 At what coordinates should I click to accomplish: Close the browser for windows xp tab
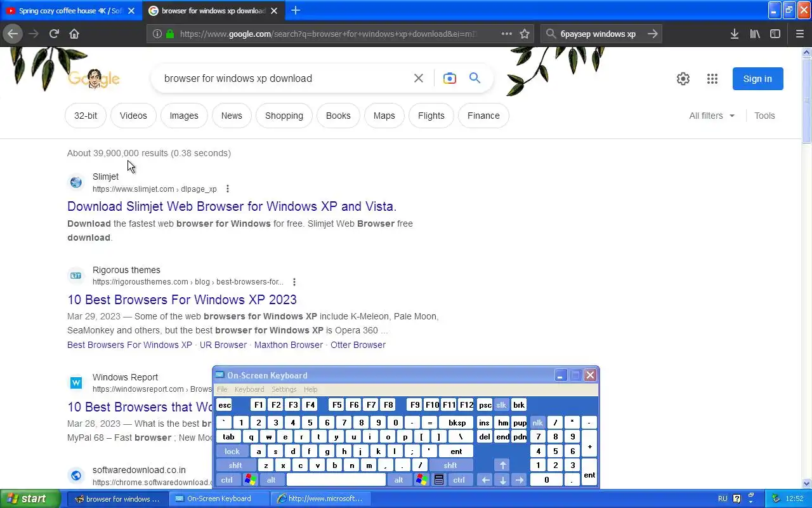[x=274, y=11]
